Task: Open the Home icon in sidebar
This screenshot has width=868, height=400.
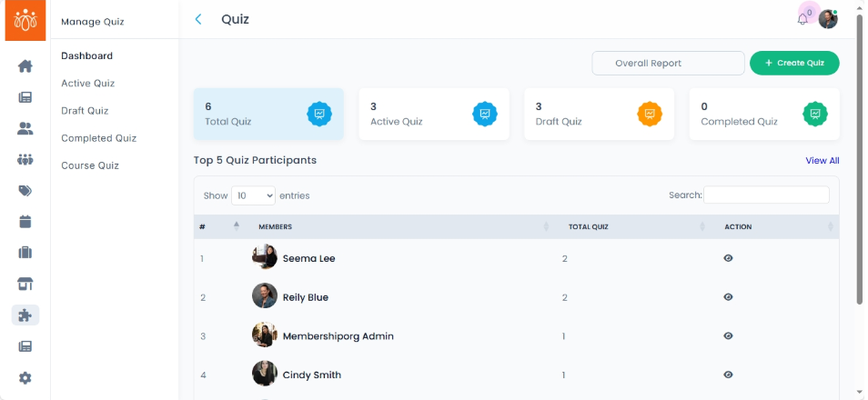Action: (x=25, y=66)
